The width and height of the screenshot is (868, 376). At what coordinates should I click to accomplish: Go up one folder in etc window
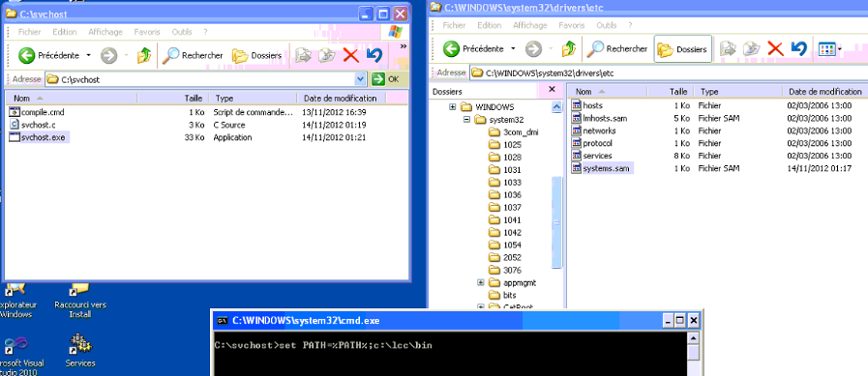(x=569, y=49)
